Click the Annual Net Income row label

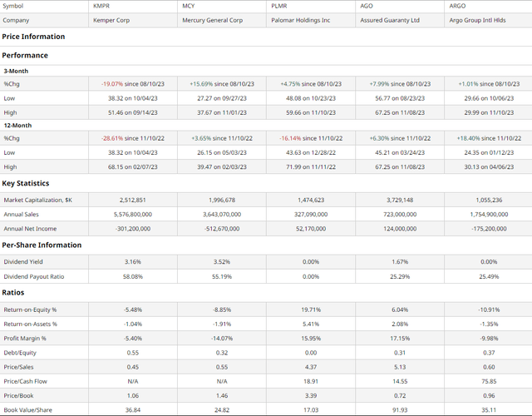(30, 229)
